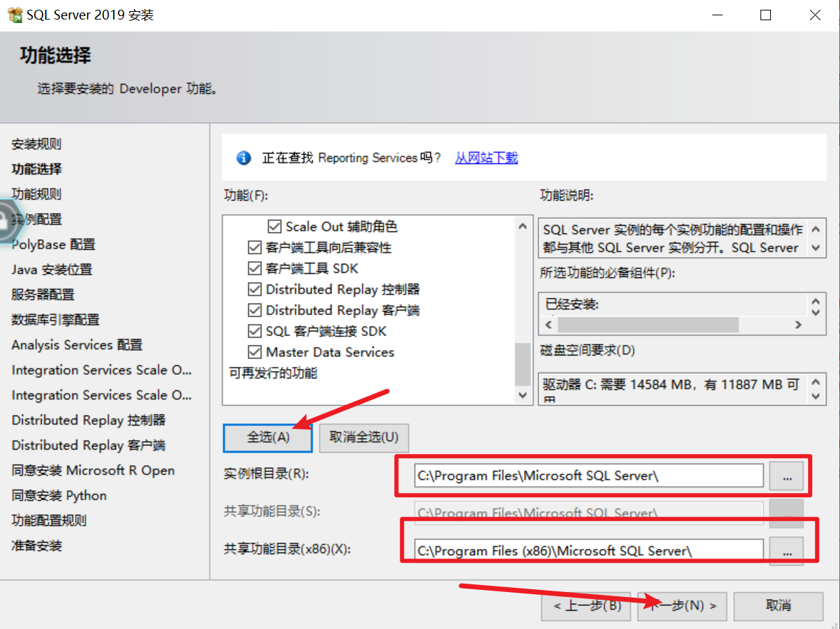This screenshot has width=840, height=629.
Task: Click the SQL Server setup title bar icon
Action: pyautogui.click(x=15, y=15)
